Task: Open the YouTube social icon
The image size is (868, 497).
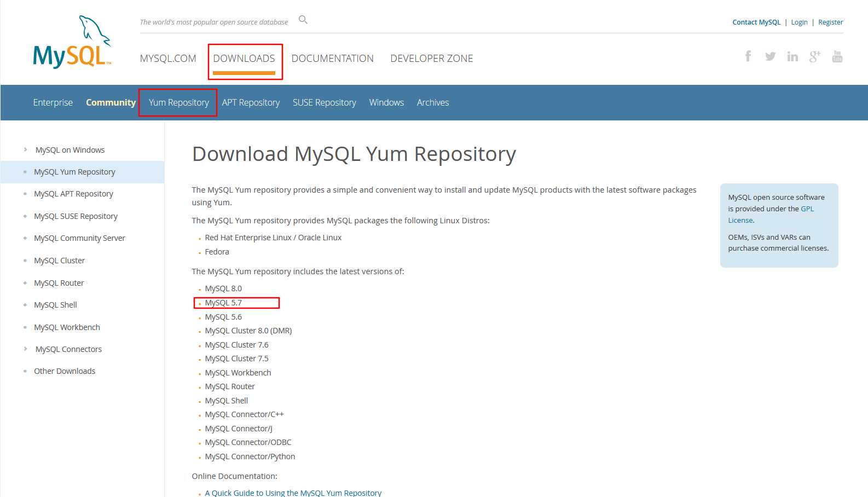Action: click(x=837, y=56)
